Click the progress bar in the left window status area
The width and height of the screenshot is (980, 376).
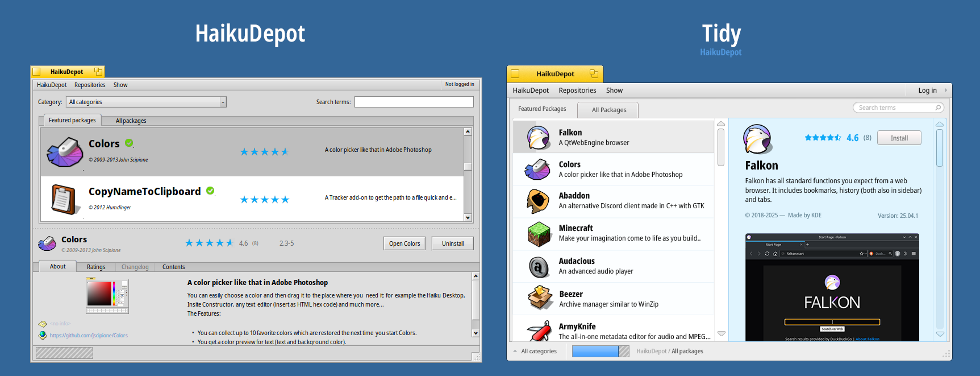[x=64, y=353]
